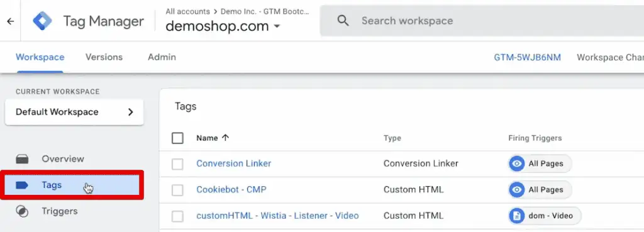Open the demoshop.com container dropdown

[223, 26]
